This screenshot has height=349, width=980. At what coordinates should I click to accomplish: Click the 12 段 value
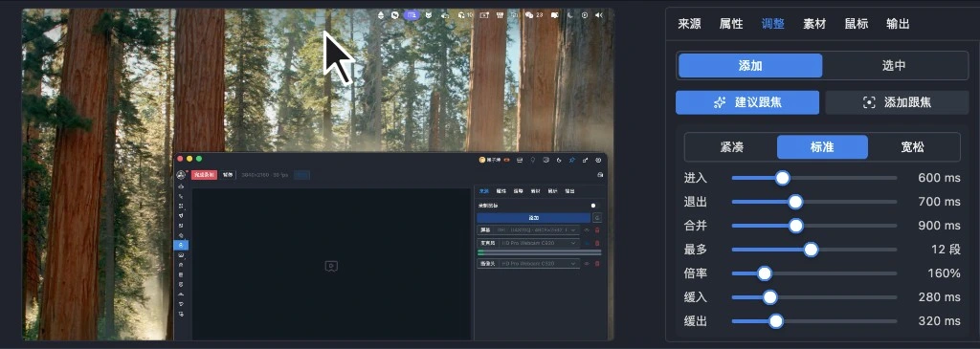click(946, 250)
